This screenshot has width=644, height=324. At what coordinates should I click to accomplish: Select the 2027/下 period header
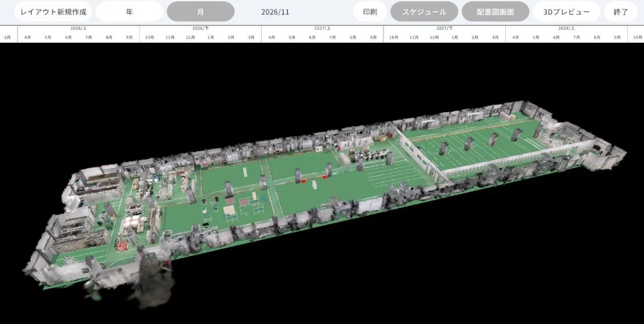point(444,28)
